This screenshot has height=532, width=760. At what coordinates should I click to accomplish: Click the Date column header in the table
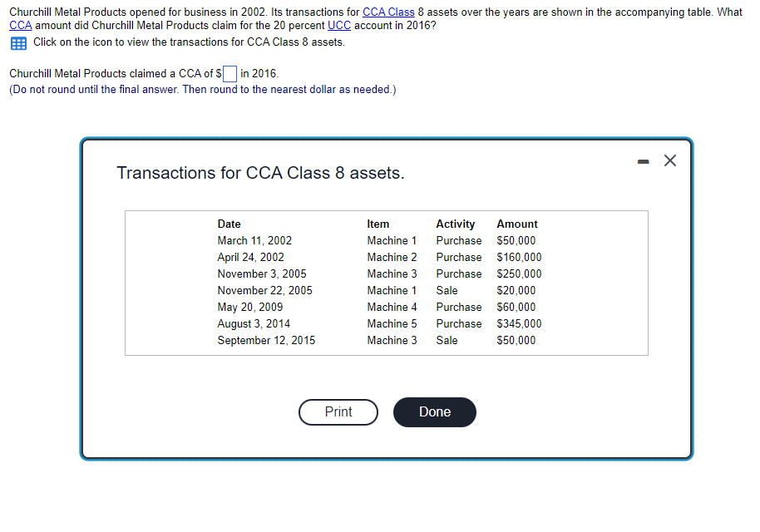tap(228, 224)
